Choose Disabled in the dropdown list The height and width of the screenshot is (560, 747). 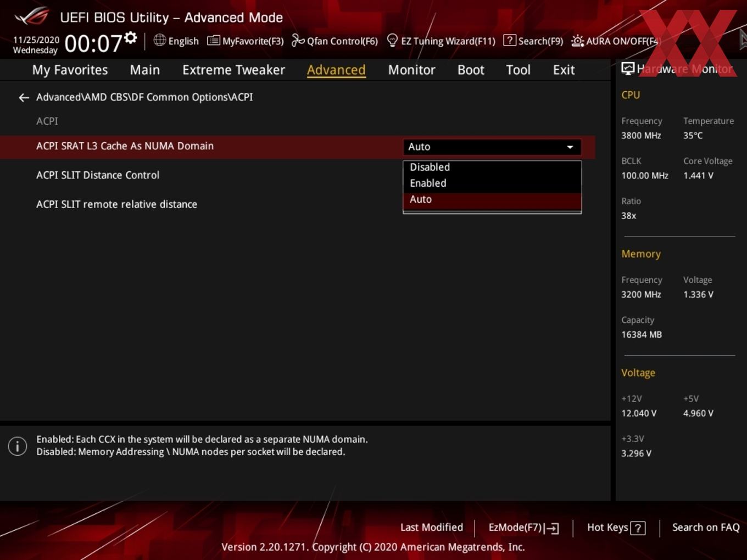(492, 167)
